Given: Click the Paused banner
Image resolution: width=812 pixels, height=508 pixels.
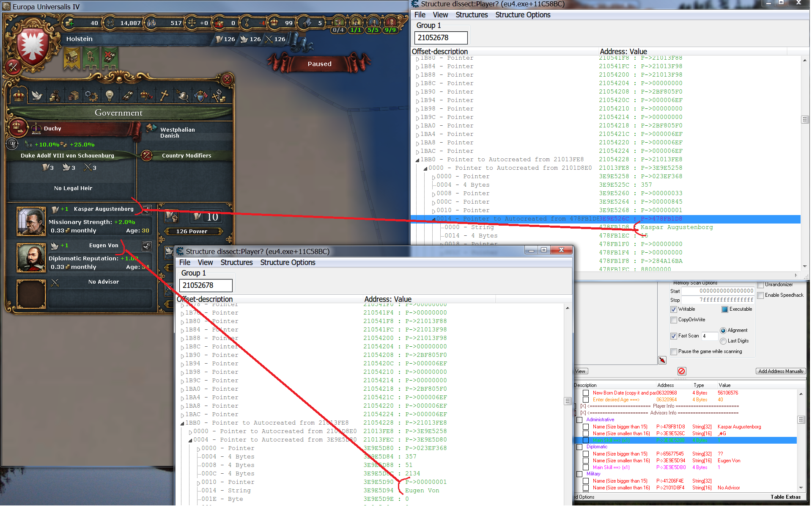Looking at the screenshot, I should pyautogui.click(x=320, y=64).
